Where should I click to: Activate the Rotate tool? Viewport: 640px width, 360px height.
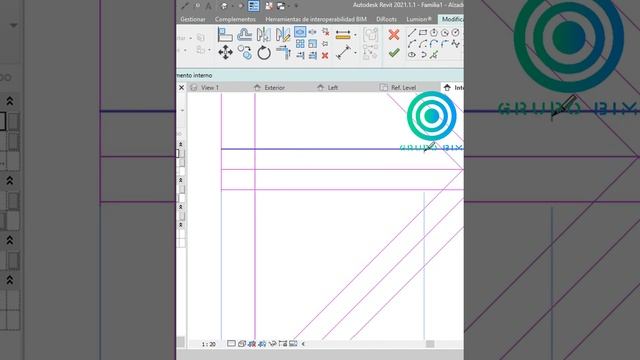coord(264,53)
